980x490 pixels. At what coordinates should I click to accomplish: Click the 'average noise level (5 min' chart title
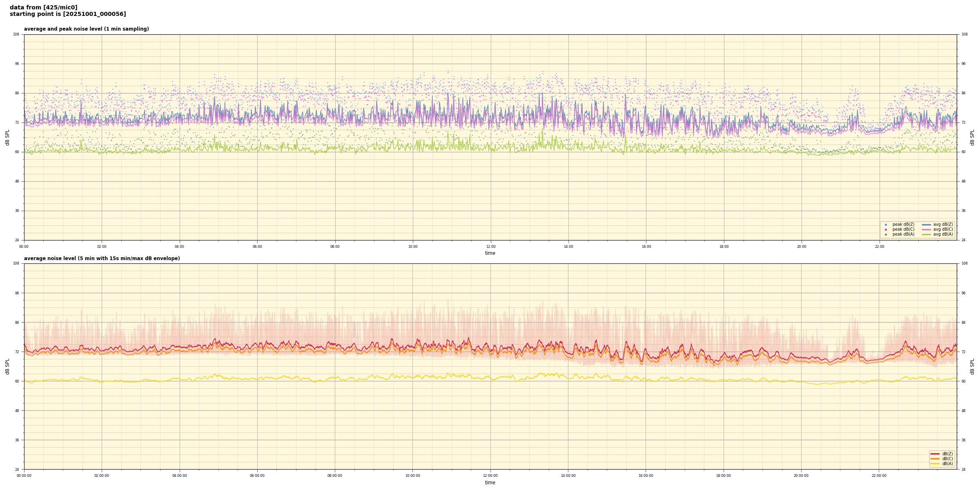tap(102, 258)
